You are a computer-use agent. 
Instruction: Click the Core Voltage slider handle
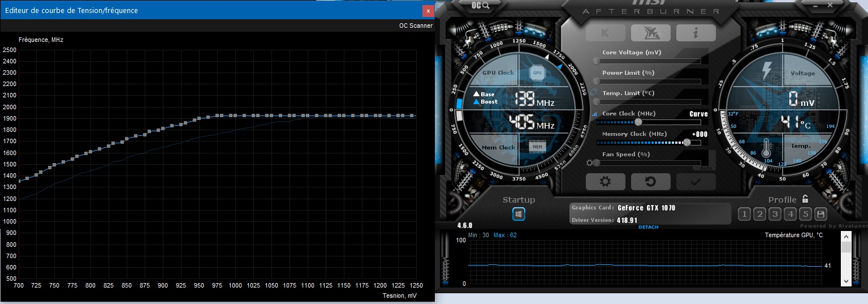coord(596,61)
